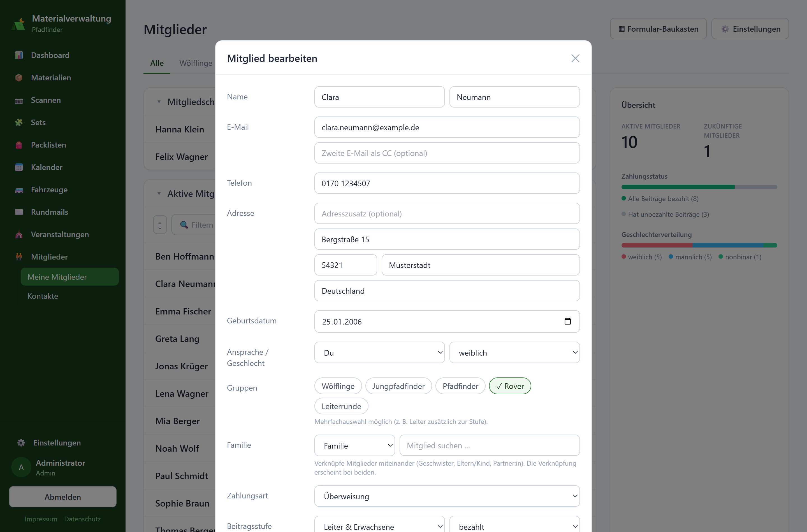Click the Fahrzeuge van icon

coord(19,190)
